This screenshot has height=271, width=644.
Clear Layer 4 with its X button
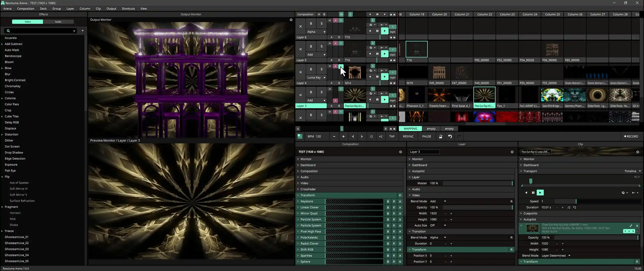point(300,72)
